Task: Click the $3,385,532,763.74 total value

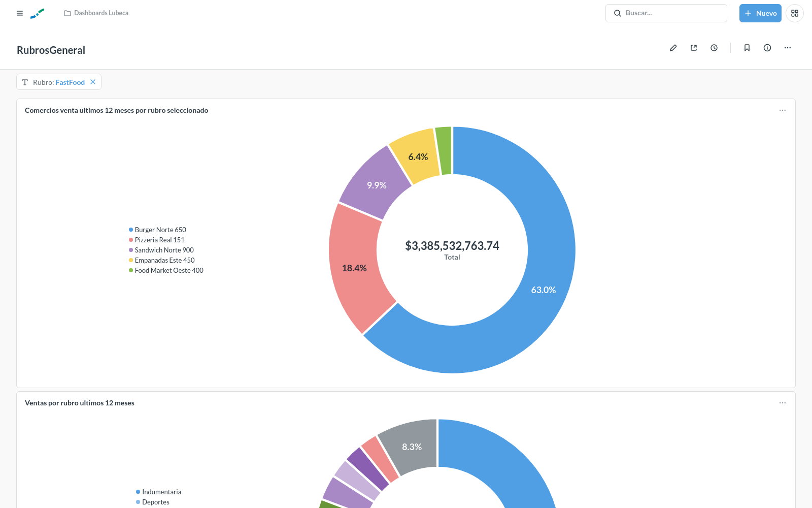Action: click(x=452, y=246)
